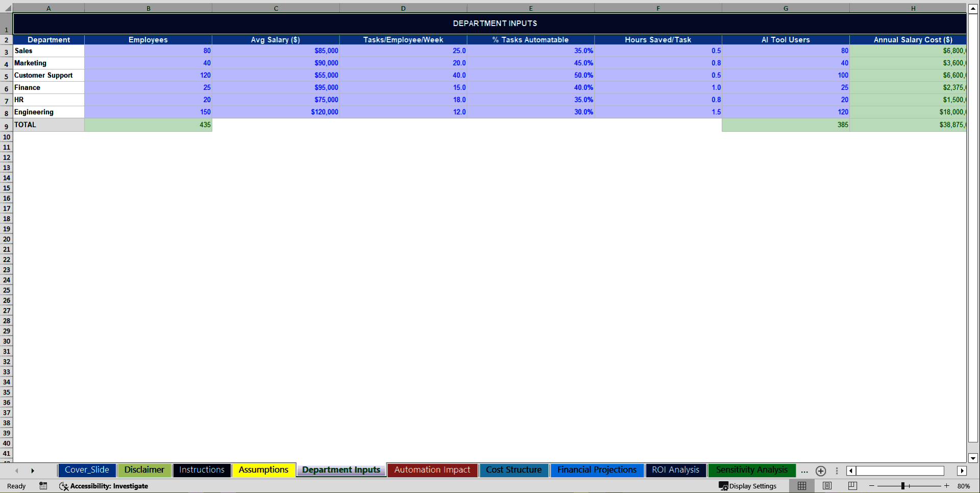
Task: Click the Display Settings icon
Action: (x=747, y=486)
